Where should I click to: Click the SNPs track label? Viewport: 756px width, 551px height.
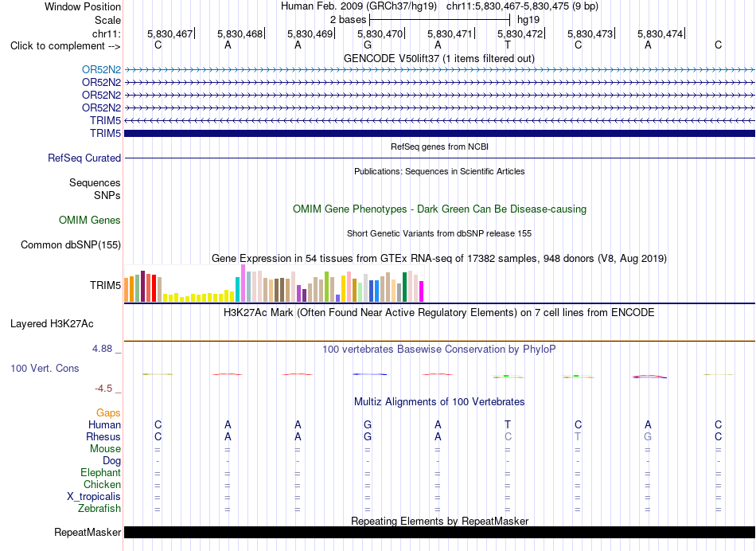point(107,195)
